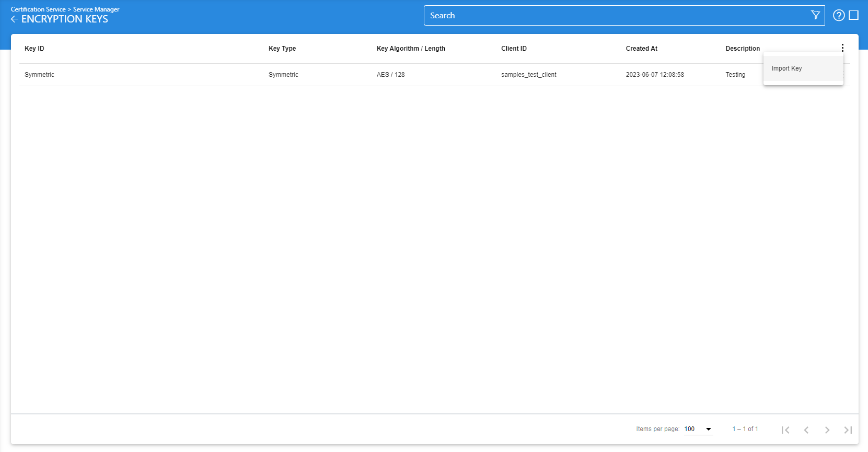The height and width of the screenshot is (452, 868).
Task: Open the Certification Service breadcrumb link
Action: click(x=38, y=9)
